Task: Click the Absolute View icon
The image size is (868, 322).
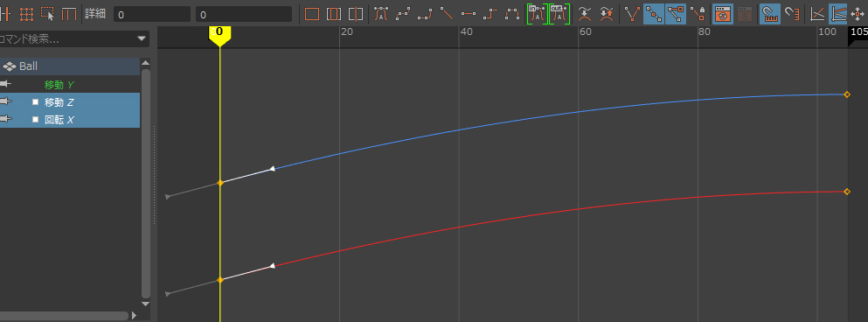Action: click(817, 14)
